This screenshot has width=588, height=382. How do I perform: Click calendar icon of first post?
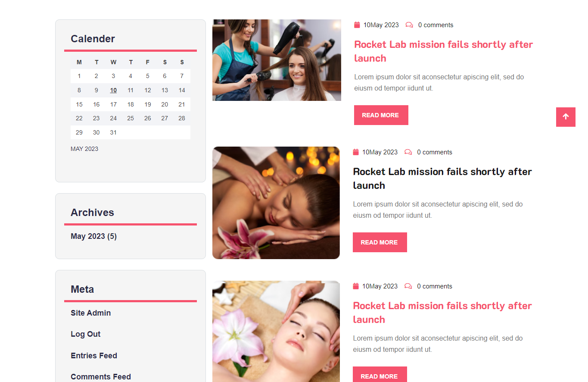coord(357,25)
